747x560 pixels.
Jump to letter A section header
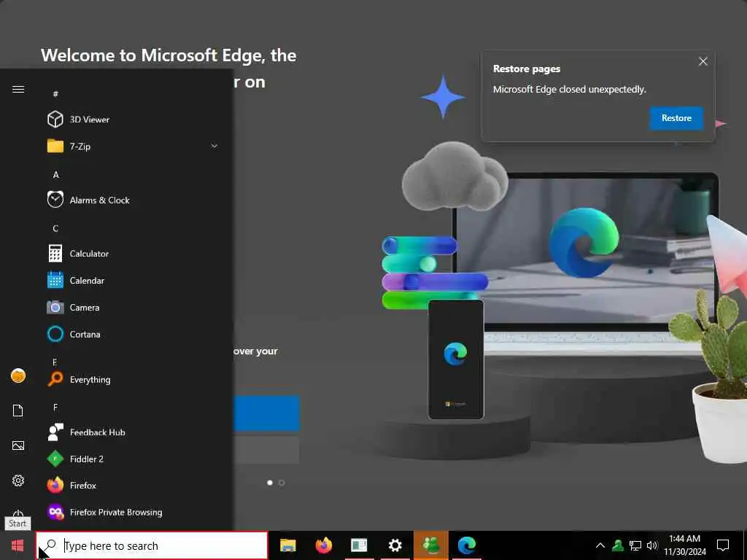(x=55, y=175)
